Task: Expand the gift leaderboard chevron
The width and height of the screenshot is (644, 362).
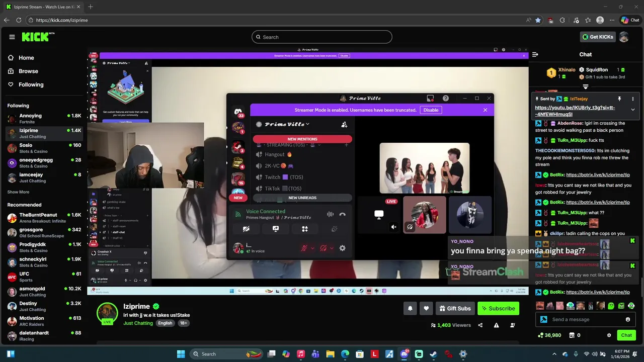Action: pyautogui.click(x=585, y=86)
